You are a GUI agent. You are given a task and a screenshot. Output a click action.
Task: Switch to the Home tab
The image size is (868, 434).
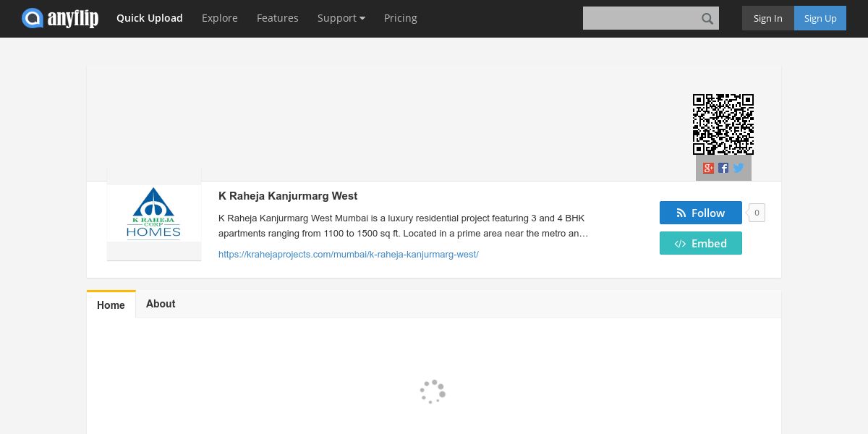[111, 305]
